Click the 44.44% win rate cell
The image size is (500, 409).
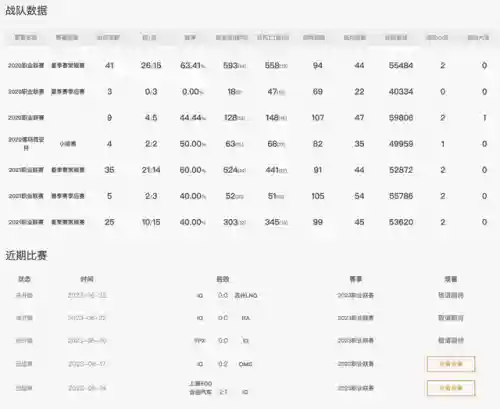tap(193, 118)
